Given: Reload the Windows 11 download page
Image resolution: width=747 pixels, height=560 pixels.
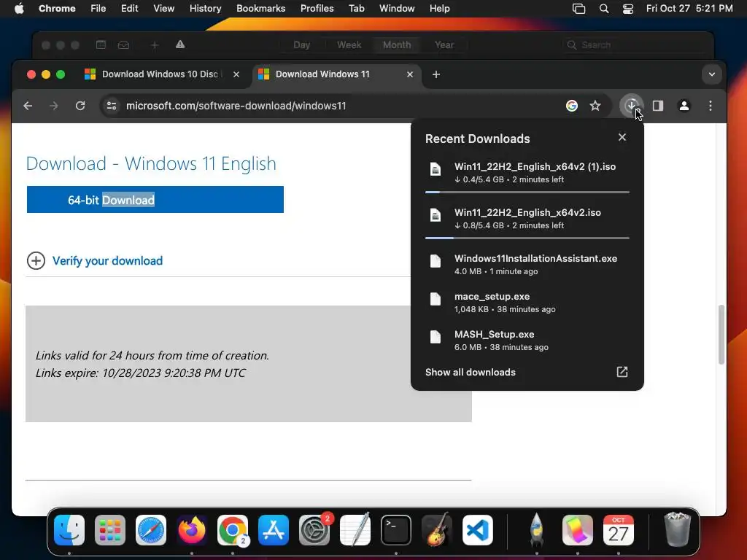Looking at the screenshot, I should point(80,106).
